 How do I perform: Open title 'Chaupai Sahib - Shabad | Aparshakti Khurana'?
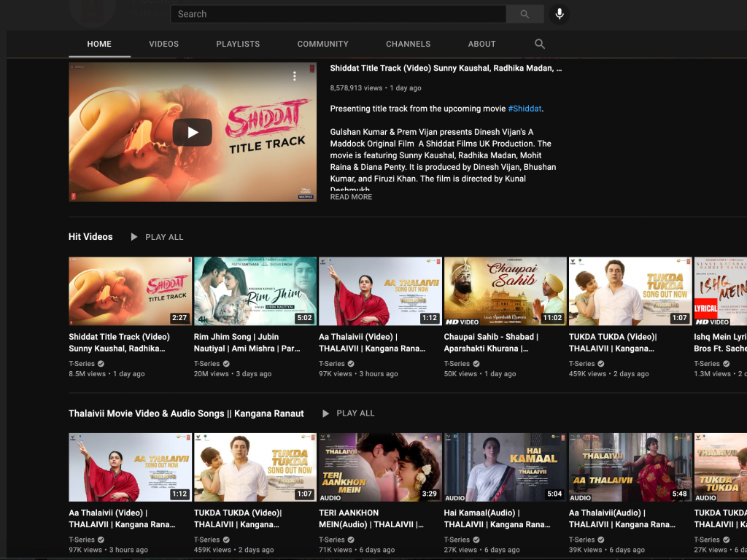point(491,343)
